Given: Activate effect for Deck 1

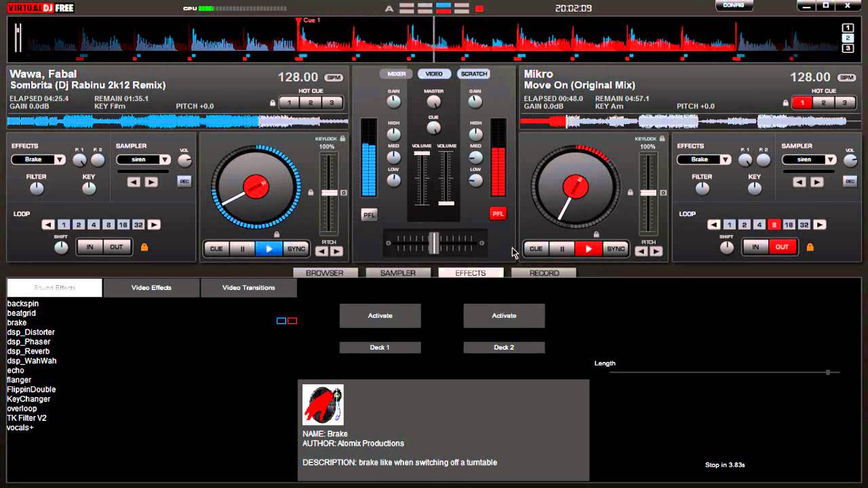Looking at the screenshot, I should 380,316.
